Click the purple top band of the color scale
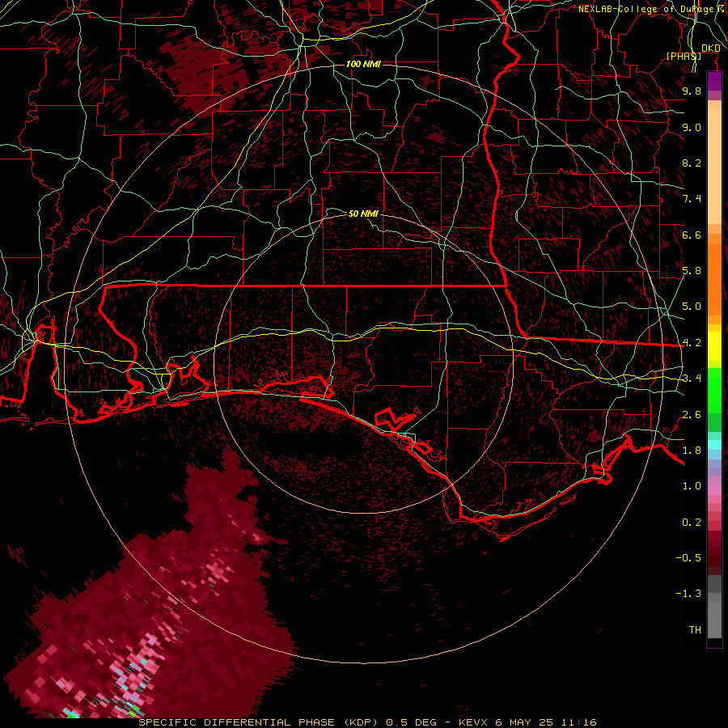Screen dimensions: 728x728 point(714,82)
